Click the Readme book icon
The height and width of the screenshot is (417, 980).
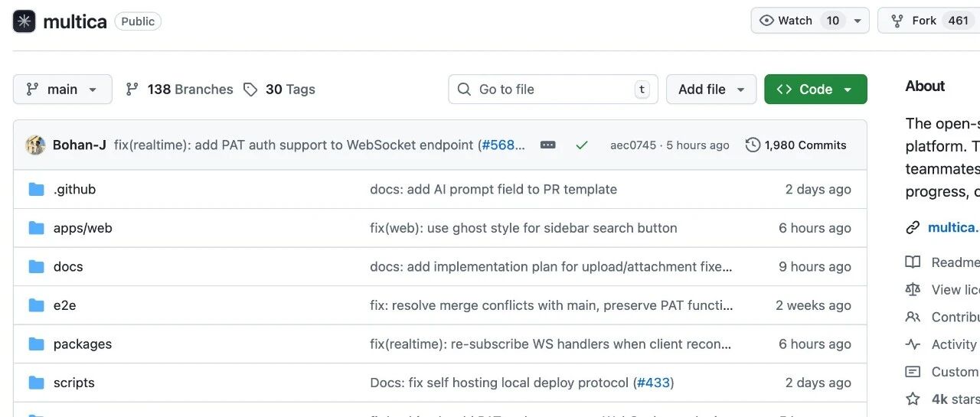913,262
